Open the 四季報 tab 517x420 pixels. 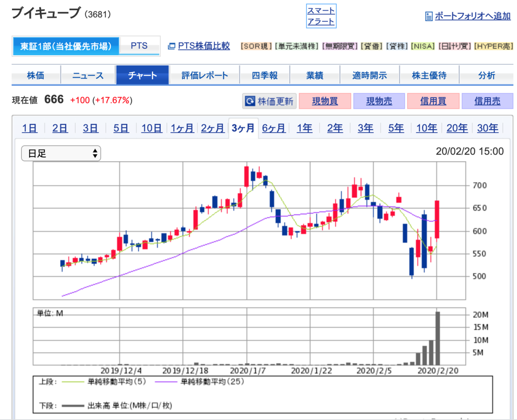tap(265, 76)
